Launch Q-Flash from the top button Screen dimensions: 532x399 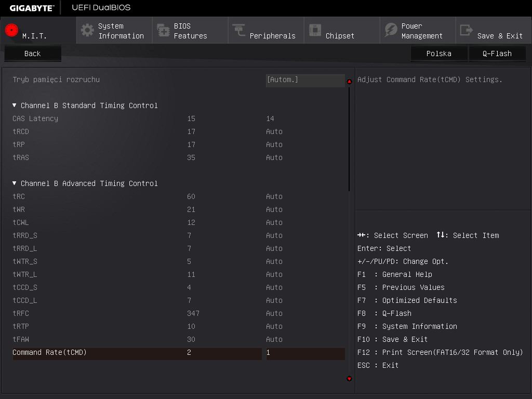[x=497, y=54]
